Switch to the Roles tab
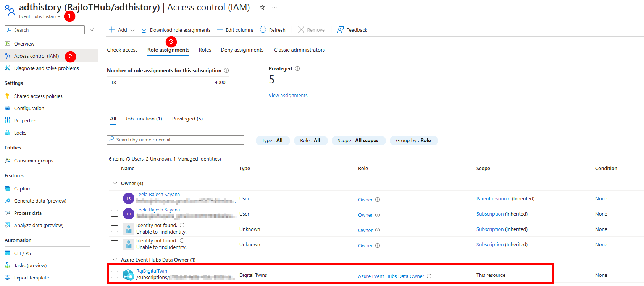Screen dimensions: 644x286 click(205, 50)
